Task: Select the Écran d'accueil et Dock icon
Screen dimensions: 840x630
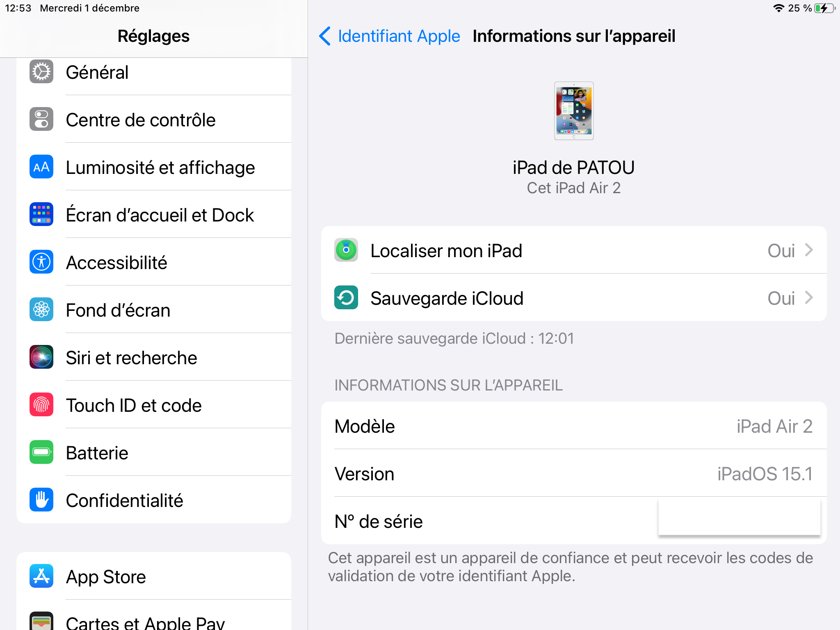Action: (41, 215)
